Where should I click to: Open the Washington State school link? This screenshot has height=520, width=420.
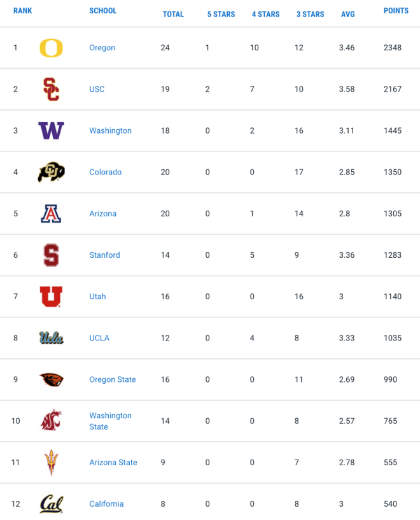click(x=110, y=421)
